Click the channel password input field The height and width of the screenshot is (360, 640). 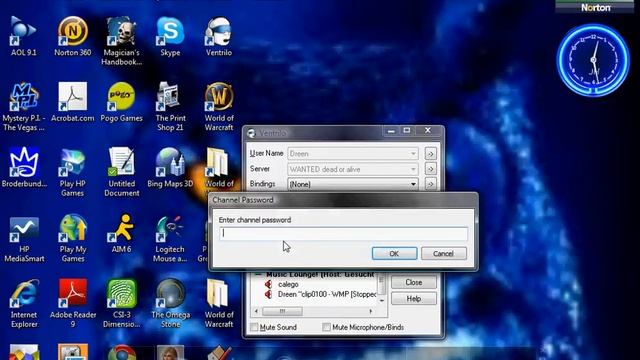pyautogui.click(x=344, y=233)
